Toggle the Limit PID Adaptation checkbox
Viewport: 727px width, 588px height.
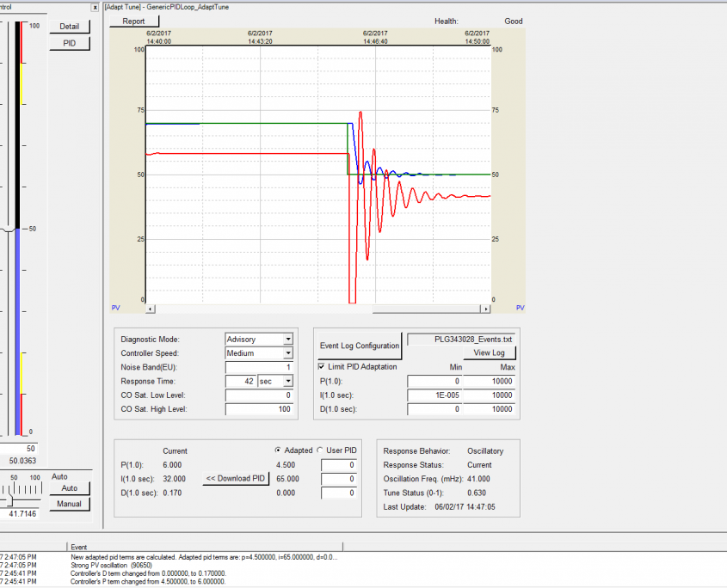(x=321, y=367)
